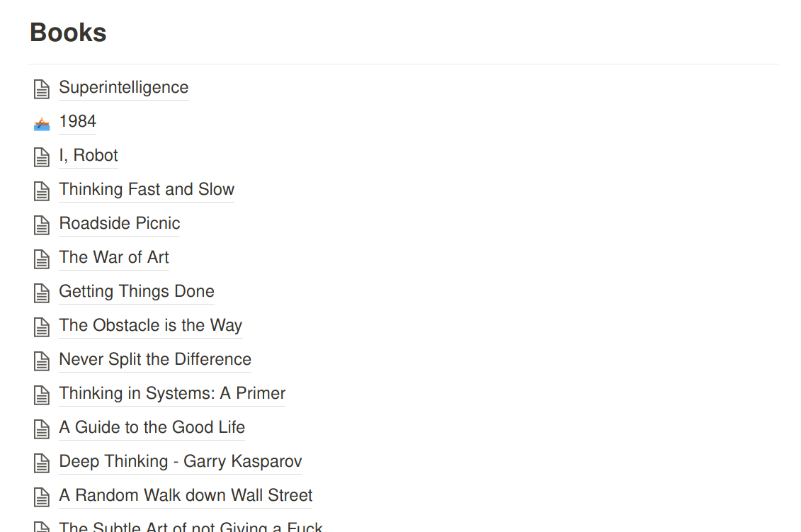Click the page icon beside Never Split the Difference
Viewport: 801px width, 532px height.
pyautogui.click(x=42, y=361)
